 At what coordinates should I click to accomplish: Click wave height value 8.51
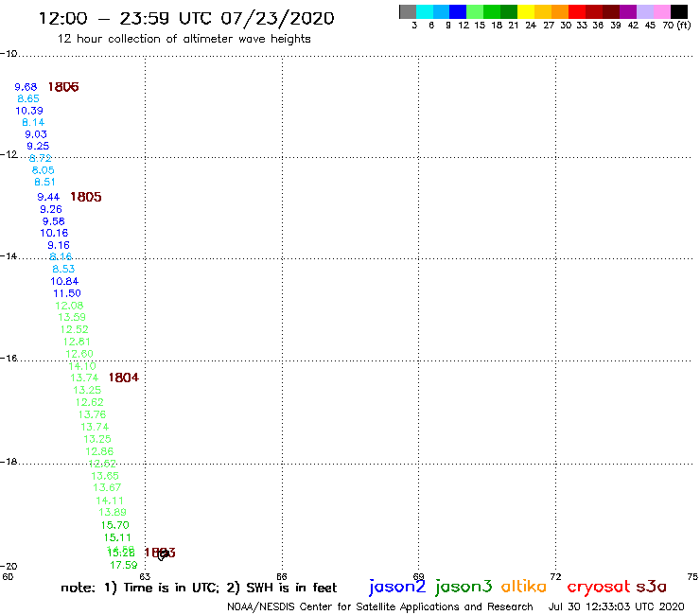coord(45,183)
